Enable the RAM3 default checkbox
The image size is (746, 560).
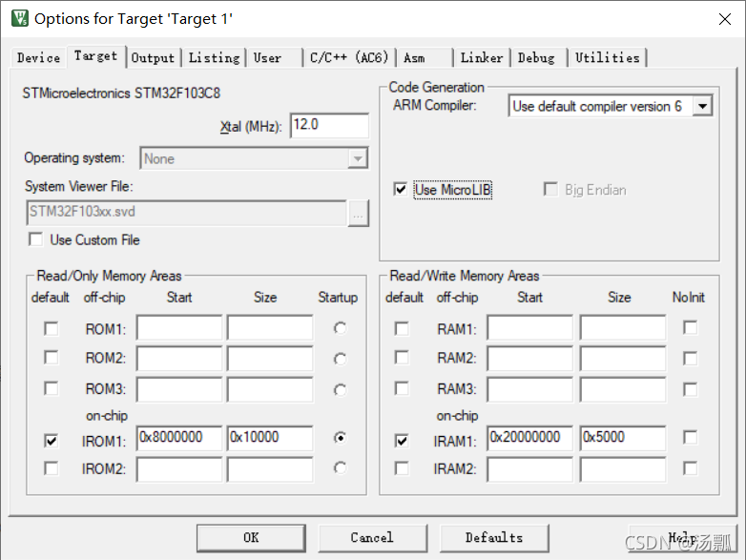pos(402,388)
